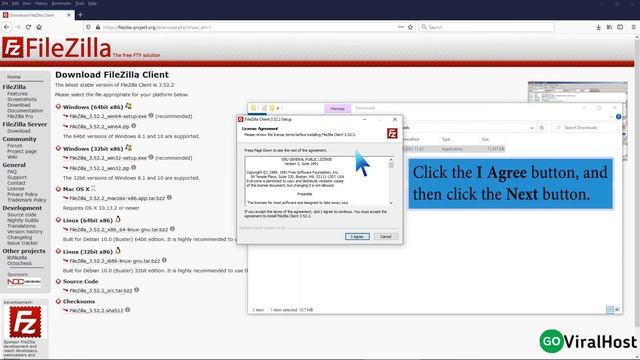The image size is (640, 360).
Task: Click the license text scroll-up arrow in the installer
Action: pyautogui.click(x=391, y=159)
